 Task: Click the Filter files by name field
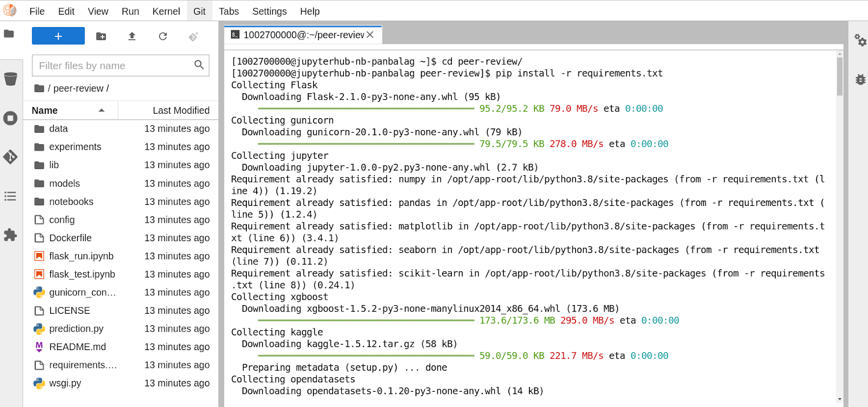114,66
